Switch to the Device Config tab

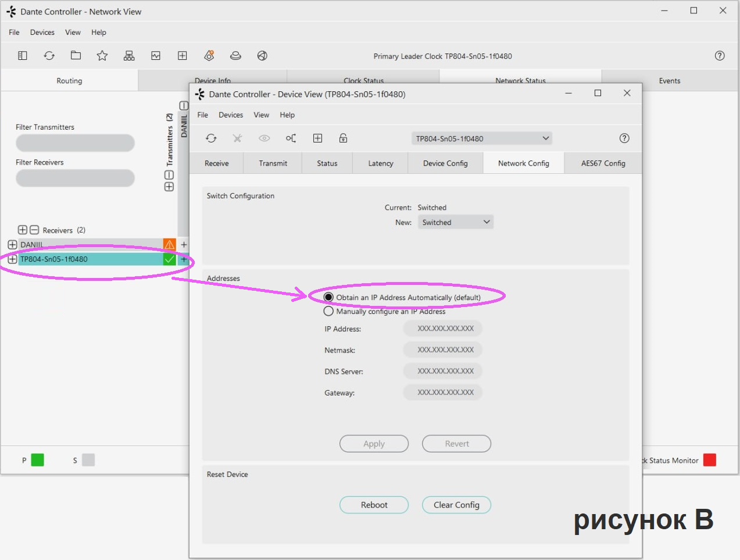click(445, 163)
